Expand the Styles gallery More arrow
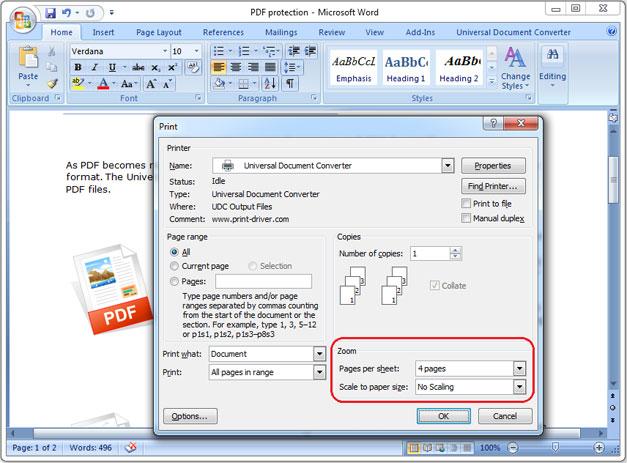This screenshot has height=463, width=627. click(x=492, y=82)
